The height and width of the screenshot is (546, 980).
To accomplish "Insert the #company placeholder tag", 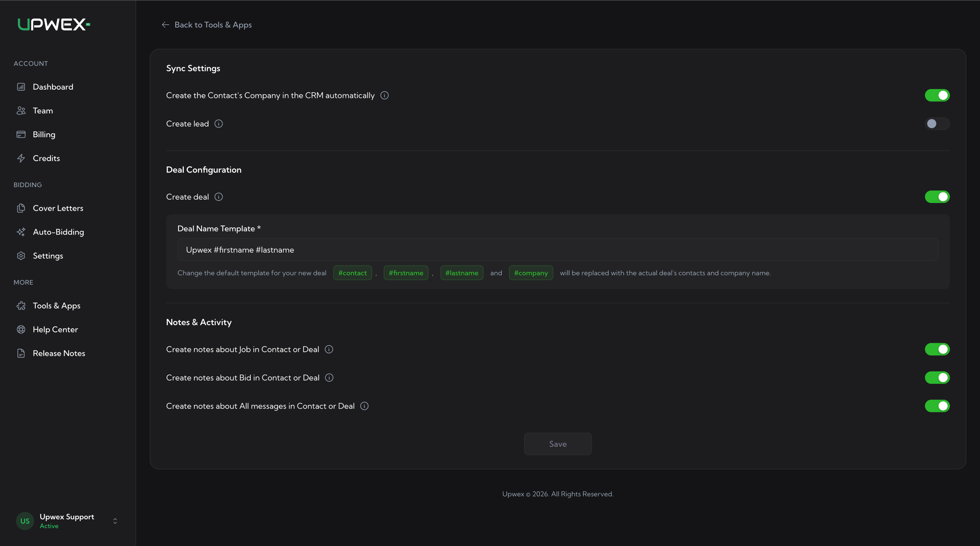I will tap(531, 273).
